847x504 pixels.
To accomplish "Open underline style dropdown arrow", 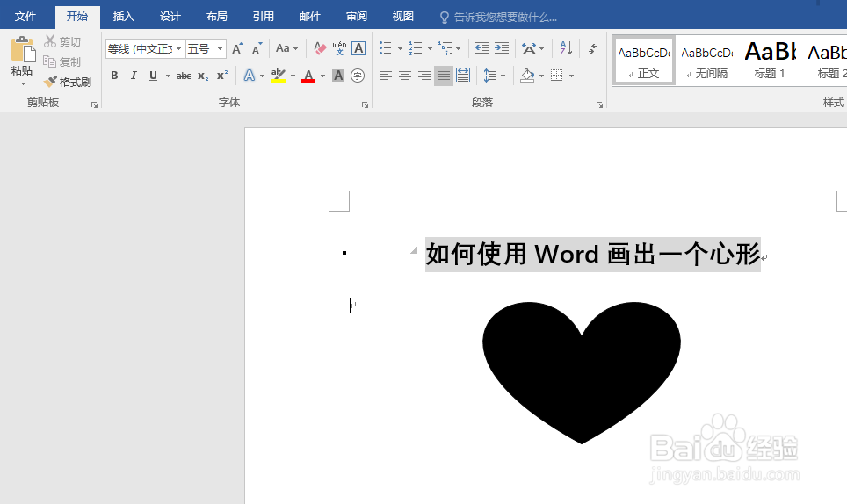I will point(168,76).
